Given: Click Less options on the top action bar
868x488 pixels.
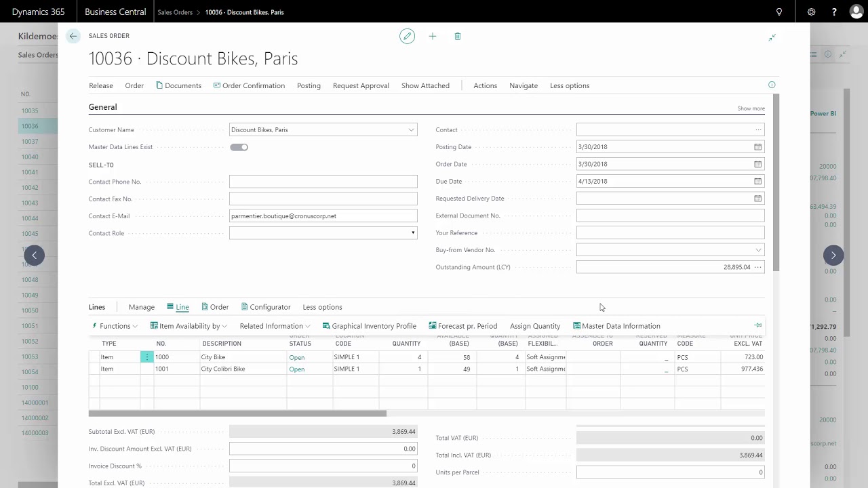Looking at the screenshot, I should click(570, 85).
